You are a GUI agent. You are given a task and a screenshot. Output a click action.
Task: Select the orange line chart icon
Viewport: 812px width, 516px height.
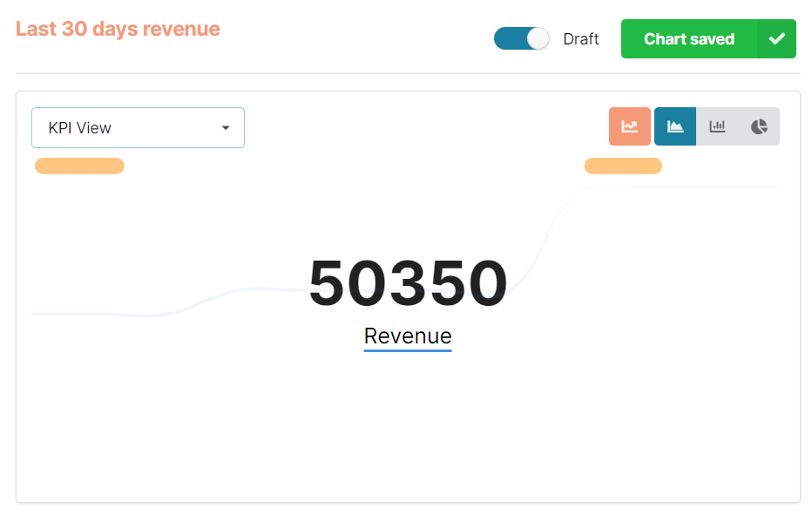(629, 126)
